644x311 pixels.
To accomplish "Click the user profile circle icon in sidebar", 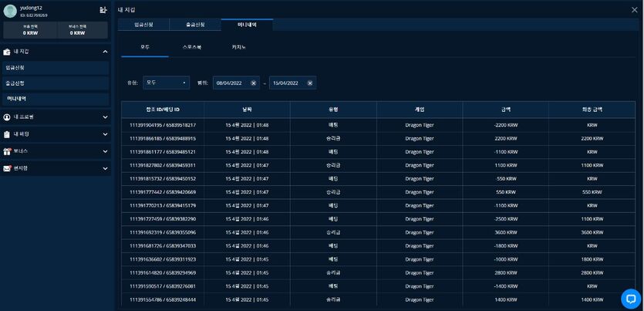I will click(x=7, y=117).
